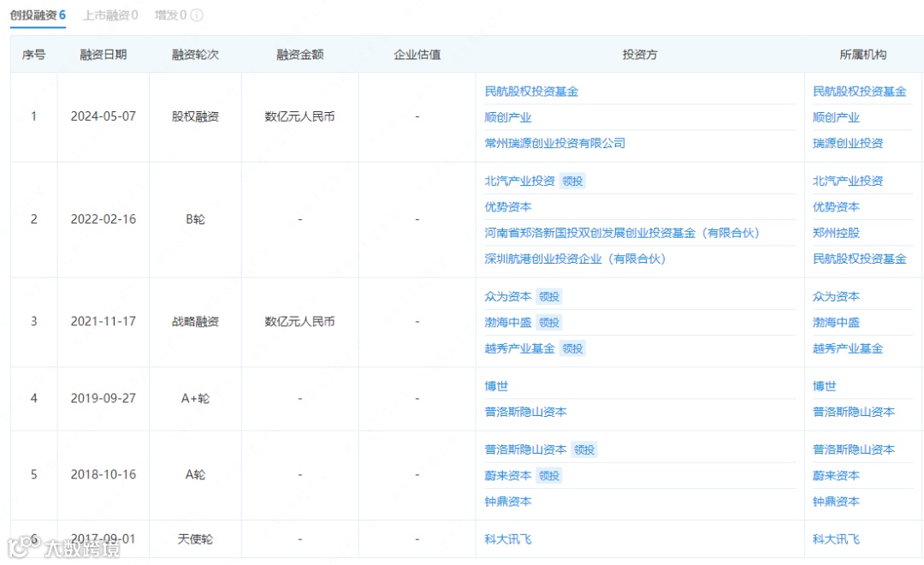The image size is (924, 565).
Task: Open 科大讯飞 in the 投资方 column
Action: 507,539
